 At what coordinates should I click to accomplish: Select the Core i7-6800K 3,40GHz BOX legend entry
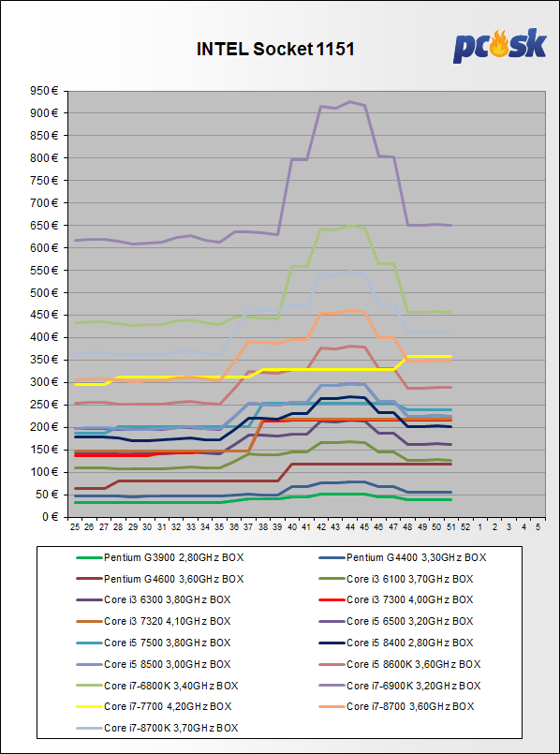coord(157,686)
